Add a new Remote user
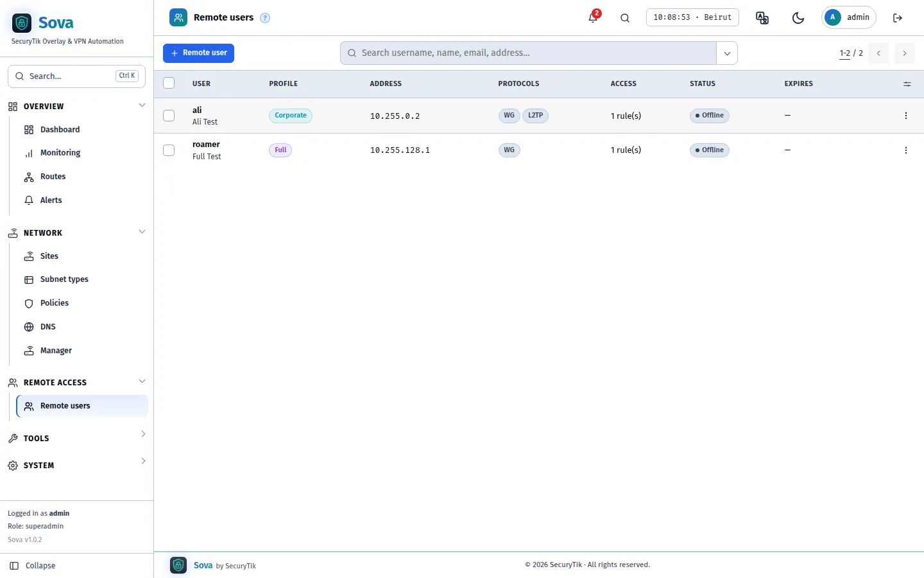The width and height of the screenshot is (924, 578). tap(198, 53)
